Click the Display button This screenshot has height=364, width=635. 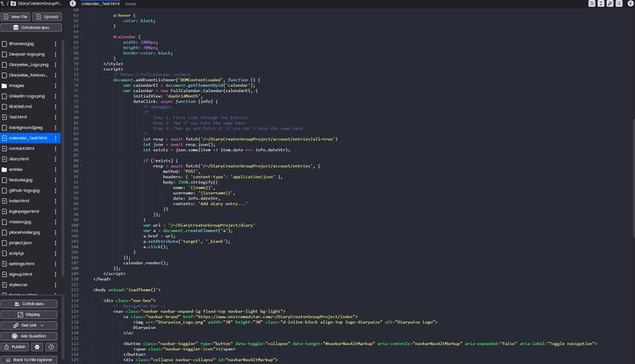tap(29, 314)
